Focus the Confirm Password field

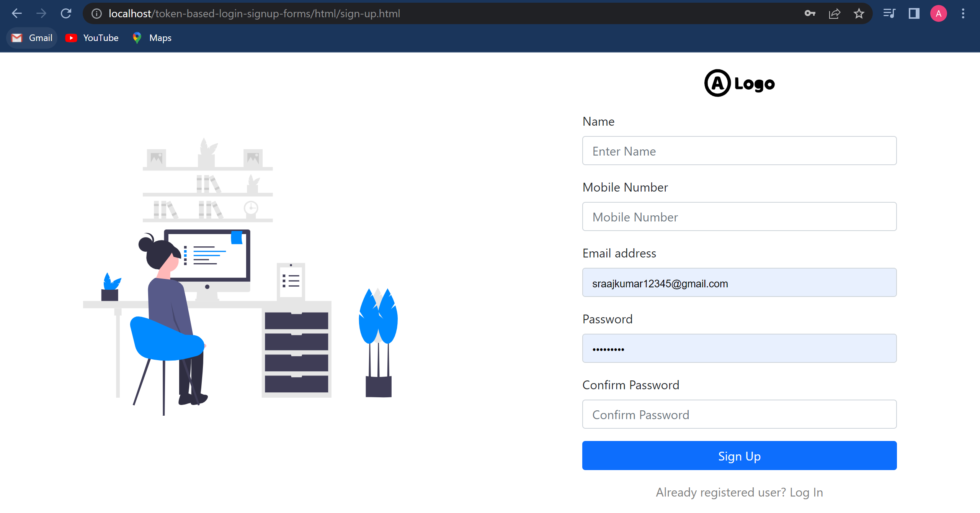739,415
